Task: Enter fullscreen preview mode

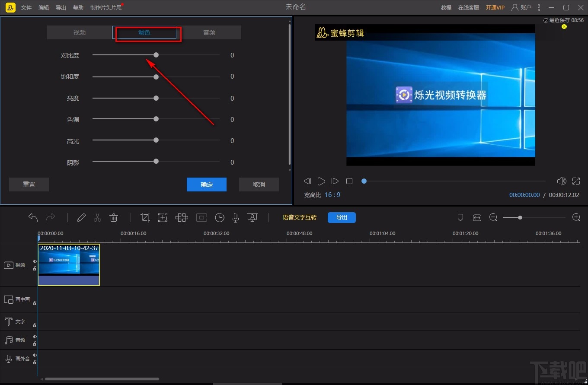Action: pyautogui.click(x=576, y=181)
